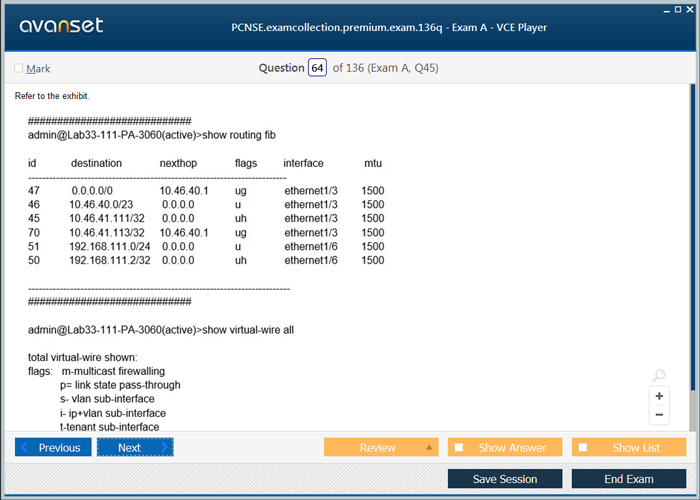Click the Save Session button

505,479
